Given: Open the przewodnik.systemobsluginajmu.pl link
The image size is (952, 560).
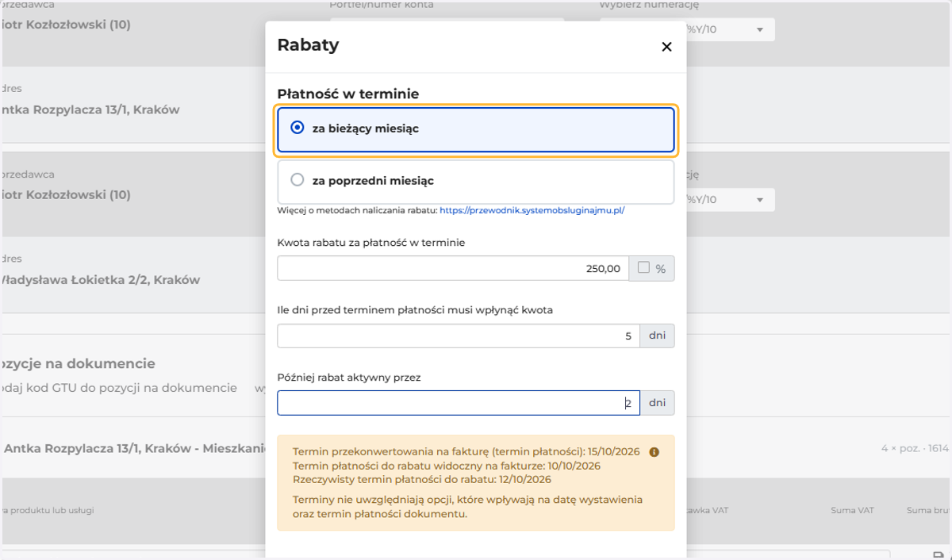Looking at the screenshot, I should pos(532,211).
